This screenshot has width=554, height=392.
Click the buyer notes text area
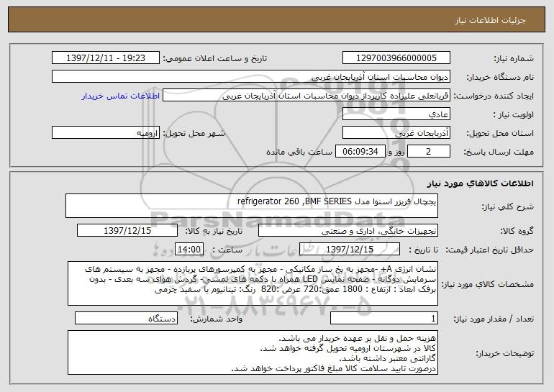[253, 352]
